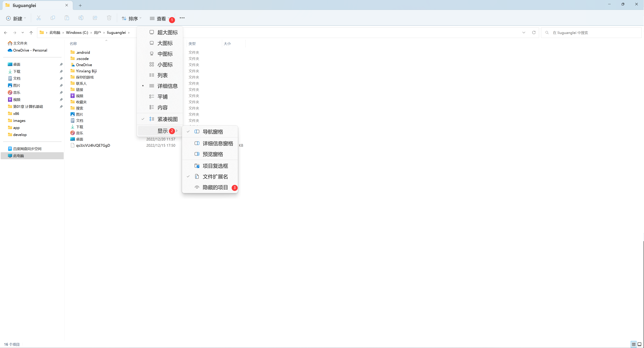This screenshot has width=644, height=348.
Task: Toggle 紧凑视图 compact view
Action: coord(160,119)
